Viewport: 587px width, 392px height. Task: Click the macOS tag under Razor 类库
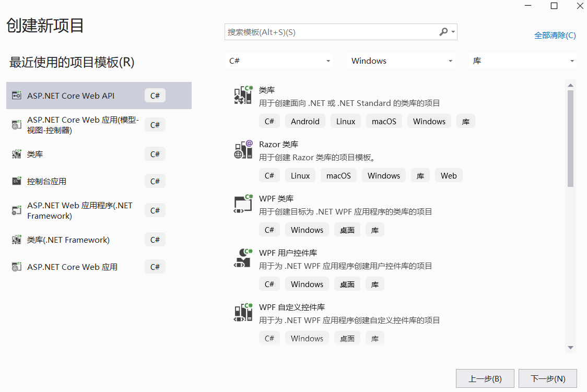pos(338,175)
